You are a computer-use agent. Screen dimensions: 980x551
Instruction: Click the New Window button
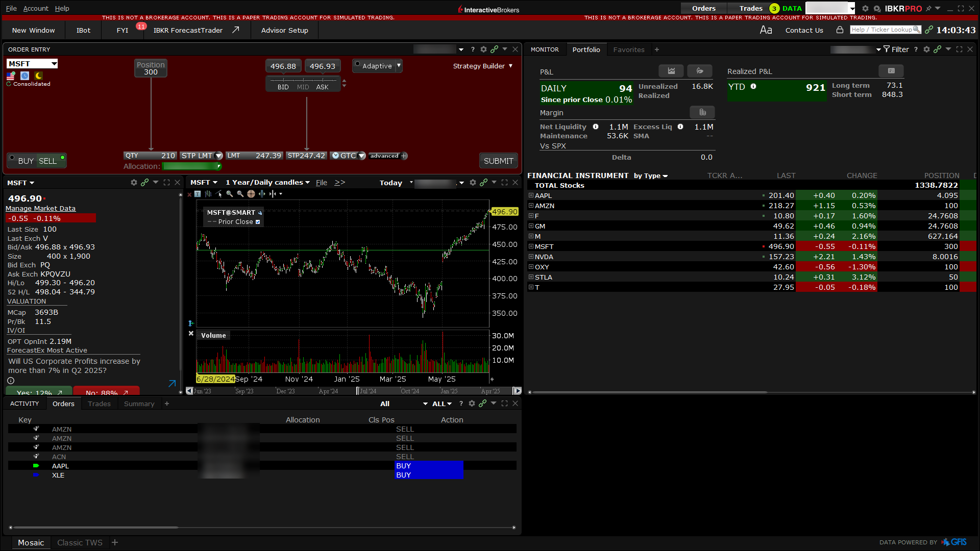(33, 31)
